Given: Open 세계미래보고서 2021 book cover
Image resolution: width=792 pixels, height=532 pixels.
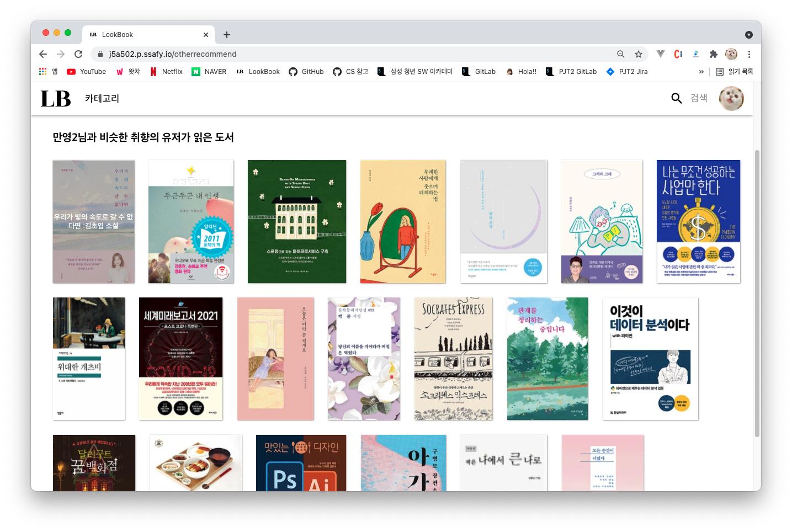Looking at the screenshot, I should (181, 359).
